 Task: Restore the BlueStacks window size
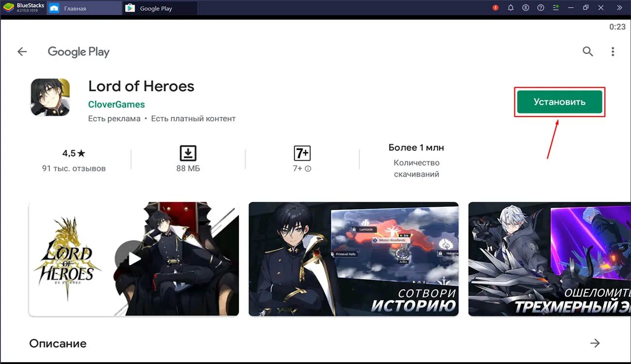586,8
